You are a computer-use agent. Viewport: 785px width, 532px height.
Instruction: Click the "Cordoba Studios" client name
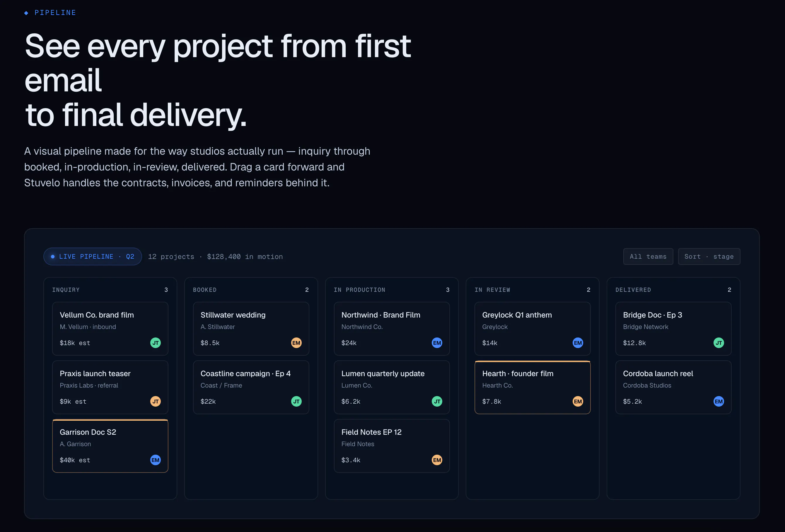click(x=647, y=386)
